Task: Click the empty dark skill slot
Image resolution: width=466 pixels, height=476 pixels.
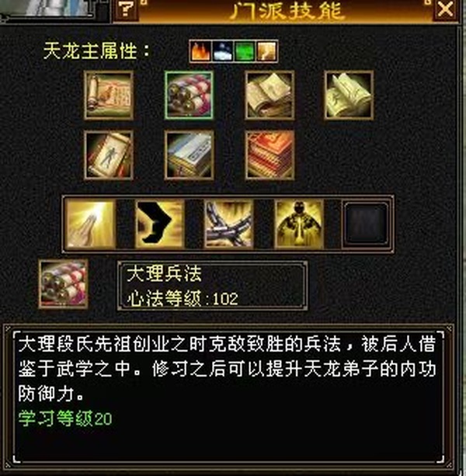Action: (x=367, y=224)
